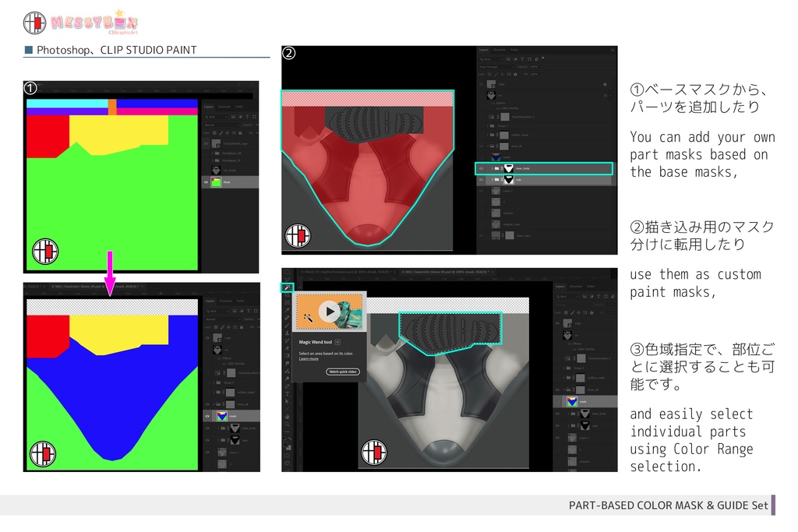
Task: Toggle sole layer visibility in red-overlay screenshot
Action: pos(481,179)
